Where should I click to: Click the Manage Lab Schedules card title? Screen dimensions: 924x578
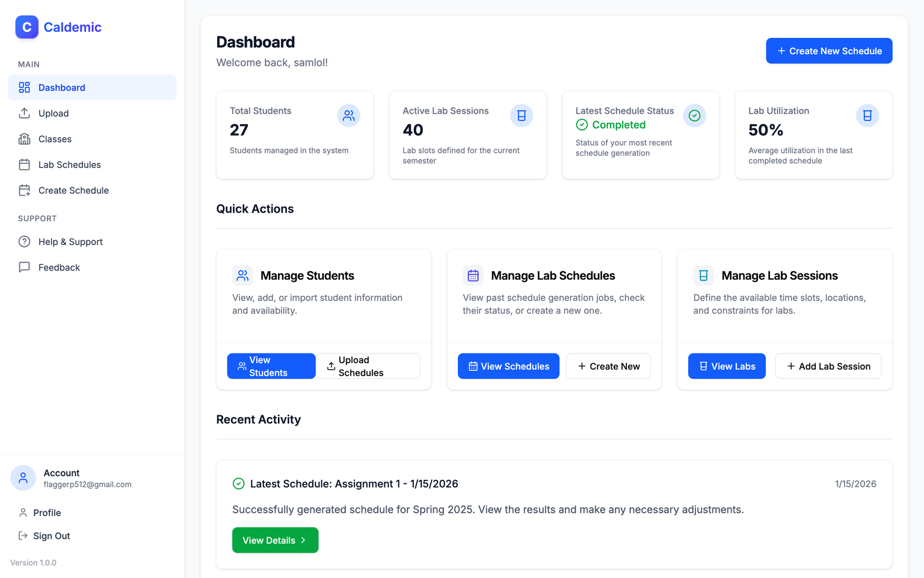pyautogui.click(x=553, y=275)
